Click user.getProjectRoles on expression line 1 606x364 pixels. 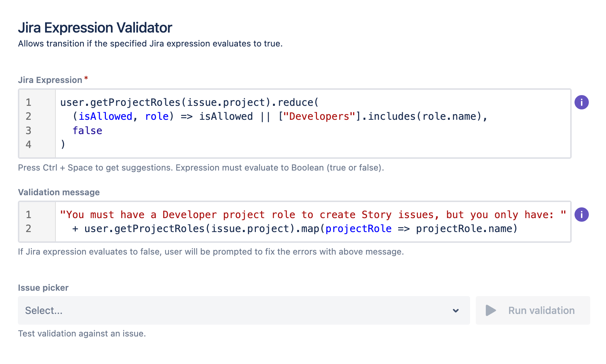(x=120, y=103)
